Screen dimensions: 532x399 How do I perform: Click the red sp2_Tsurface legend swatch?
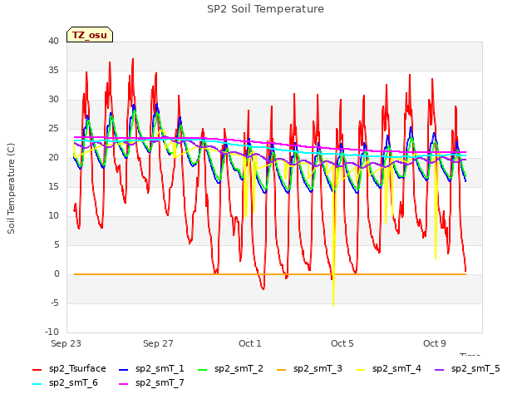37,369
